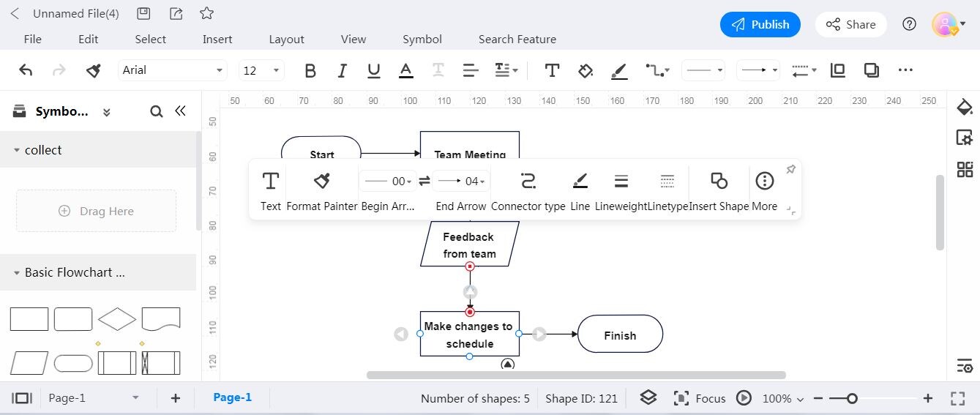Open the font family dropdown showing Arial
The width and height of the screenshot is (980, 415).
tap(172, 70)
